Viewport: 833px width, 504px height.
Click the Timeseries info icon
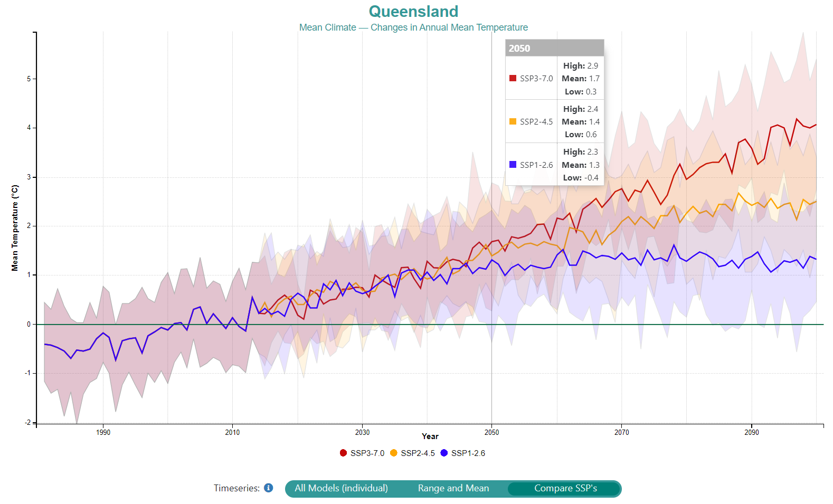[x=268, y=488]
